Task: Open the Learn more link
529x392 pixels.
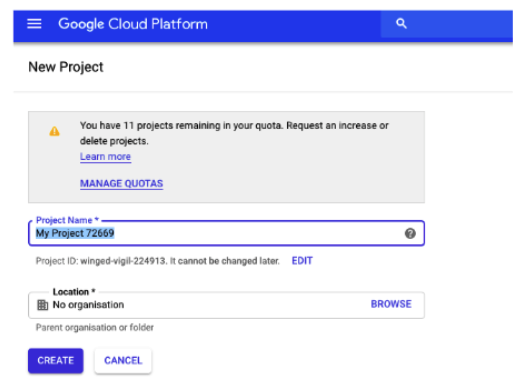Action: (105, 157)
